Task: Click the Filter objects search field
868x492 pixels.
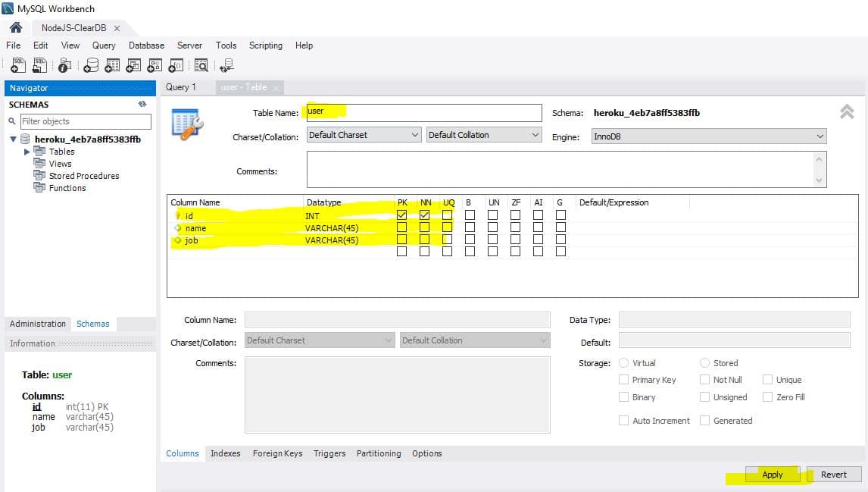Action: pyautogui.click(x=85, y=121)
